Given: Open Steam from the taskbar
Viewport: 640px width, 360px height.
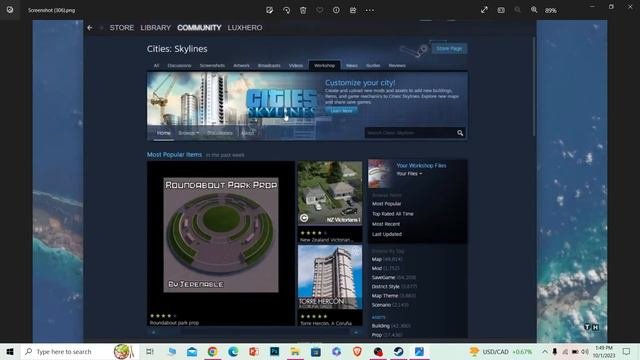Looking at the screenshot, I should tap(398, 351).
